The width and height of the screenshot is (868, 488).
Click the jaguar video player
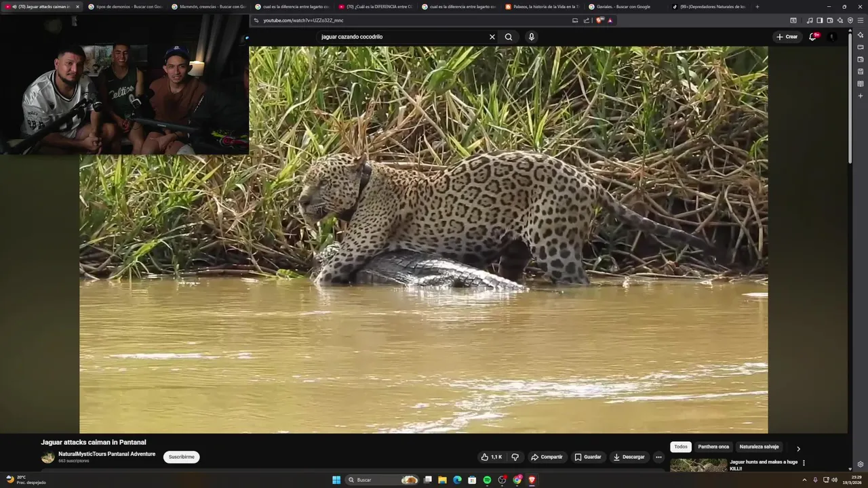[424, 239]
